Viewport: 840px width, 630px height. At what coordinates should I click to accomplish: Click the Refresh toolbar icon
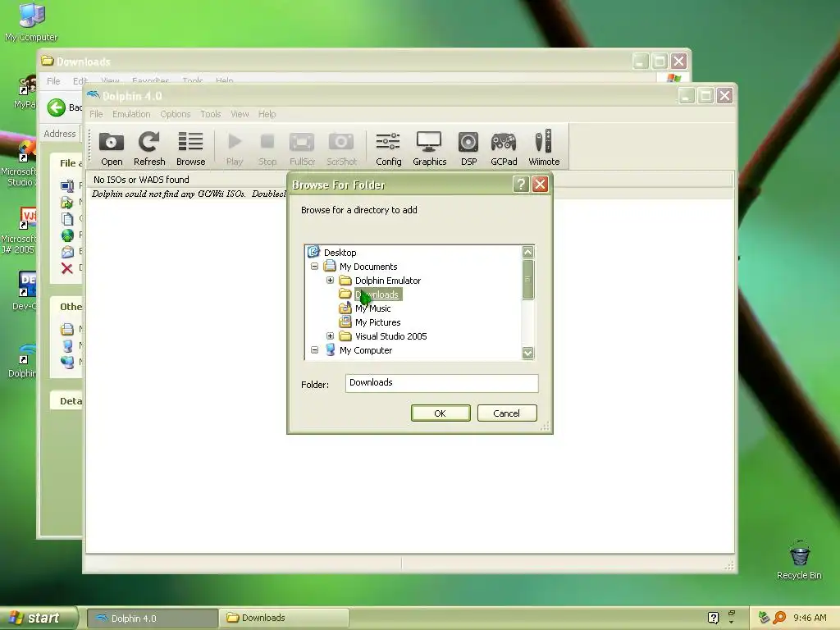tap(149, 148)
